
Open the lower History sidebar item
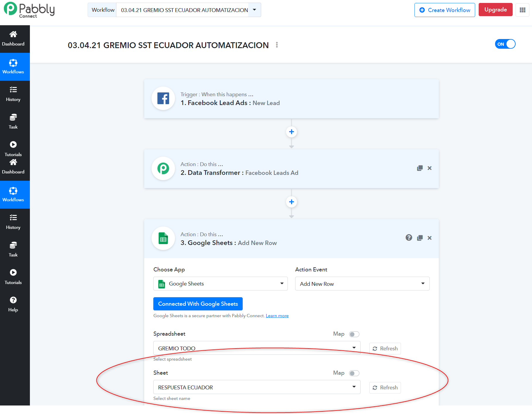pyautogui.click(x=13, y=222)
